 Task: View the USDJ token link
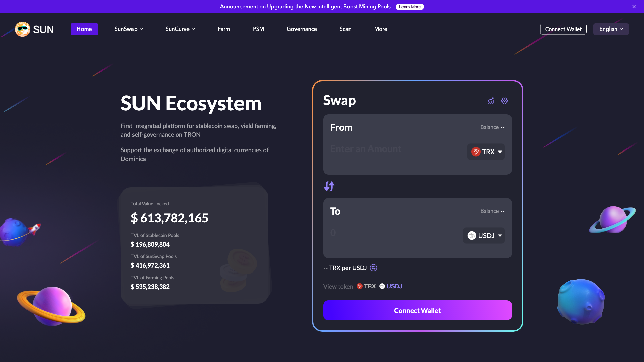coord(391,286)
